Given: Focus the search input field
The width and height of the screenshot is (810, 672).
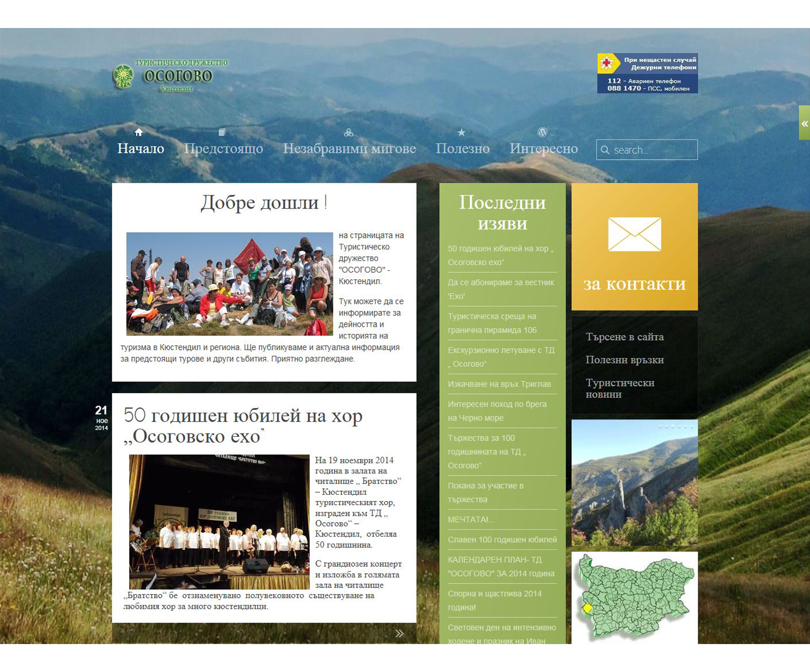Looking at the screenshot, I should click(x=647, y=150).
